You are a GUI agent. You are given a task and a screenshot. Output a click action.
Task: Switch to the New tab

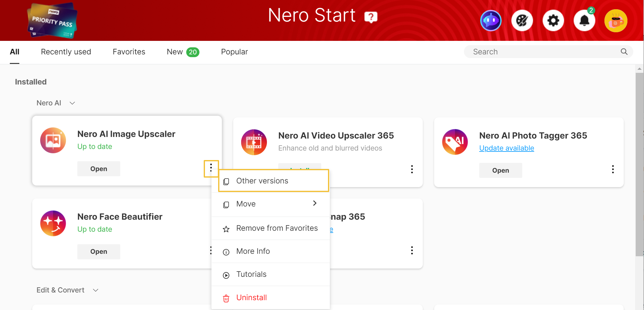[x=183, y=52]
